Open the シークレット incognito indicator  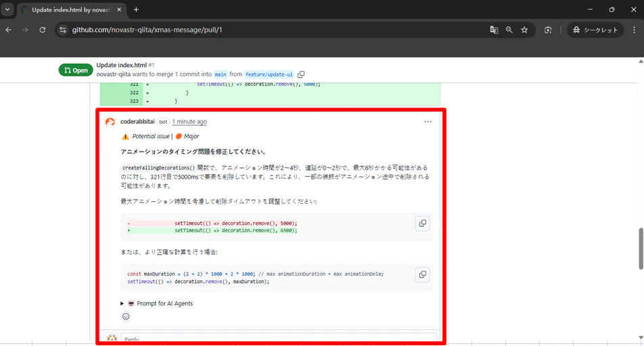pyautogui.click(x=595, y=30)
